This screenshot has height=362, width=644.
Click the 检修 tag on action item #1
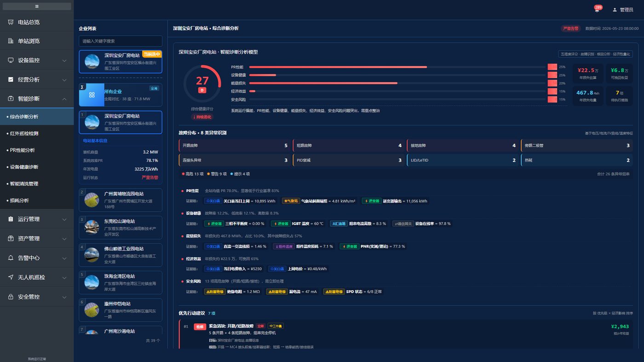(200, 327)
